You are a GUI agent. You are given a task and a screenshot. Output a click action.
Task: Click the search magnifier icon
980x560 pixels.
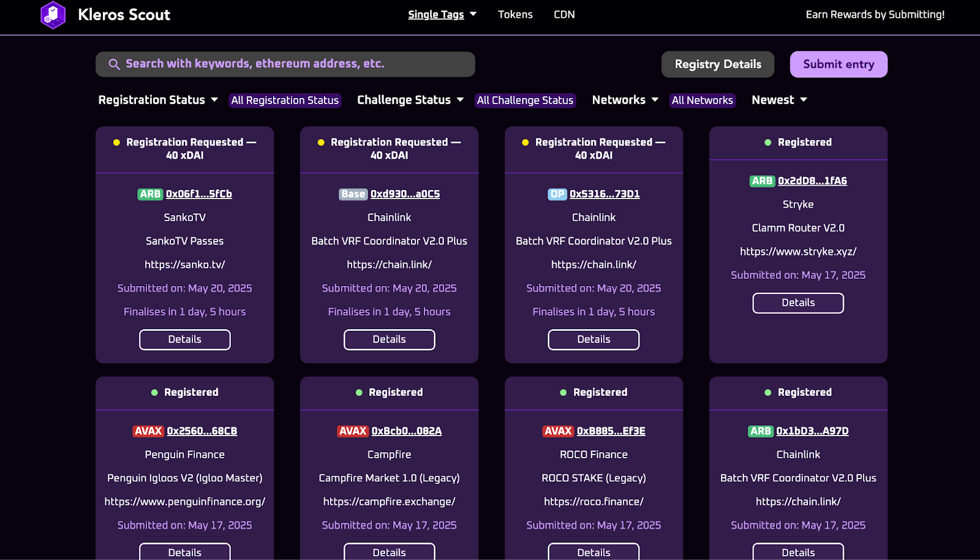pos(114,64)
